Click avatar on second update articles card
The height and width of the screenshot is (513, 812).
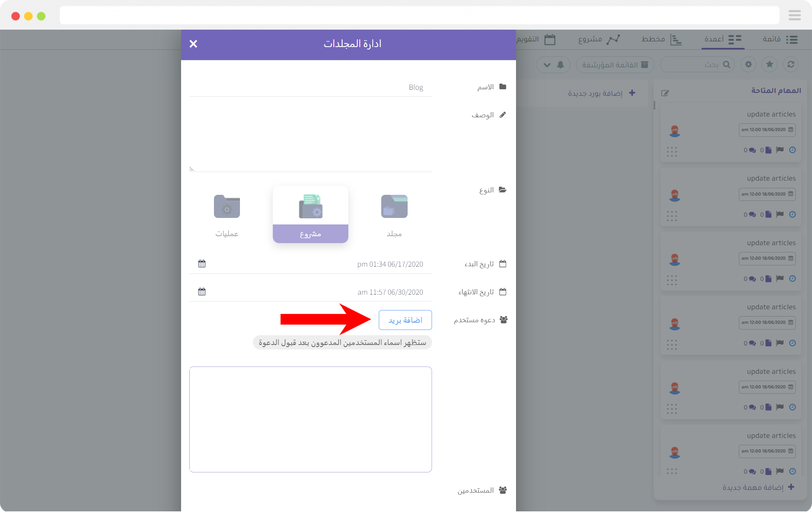point(675,195)
